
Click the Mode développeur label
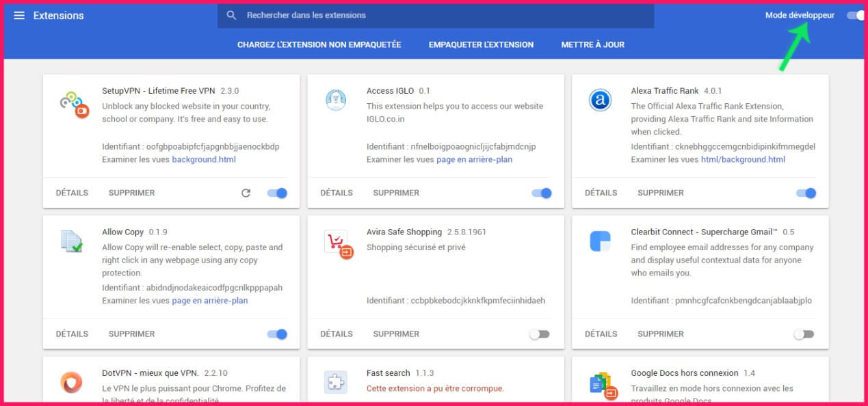pyautogui.click(x=800, y=15)
